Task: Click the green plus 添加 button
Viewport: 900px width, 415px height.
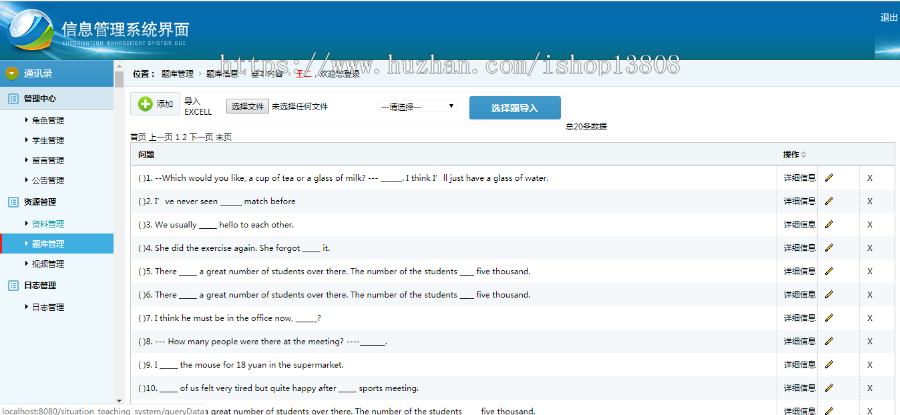Action: tap(155, 104)
